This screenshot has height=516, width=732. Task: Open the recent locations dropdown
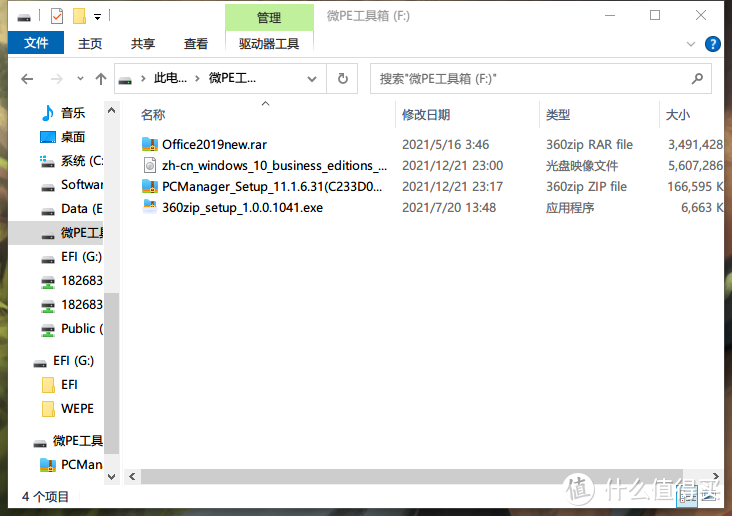click(80, 78)
